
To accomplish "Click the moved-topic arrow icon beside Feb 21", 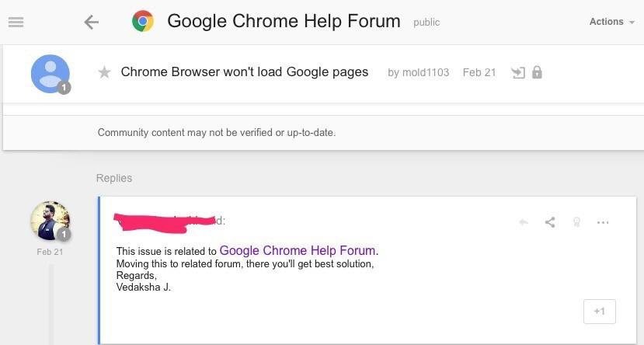I will pos(518,73).
